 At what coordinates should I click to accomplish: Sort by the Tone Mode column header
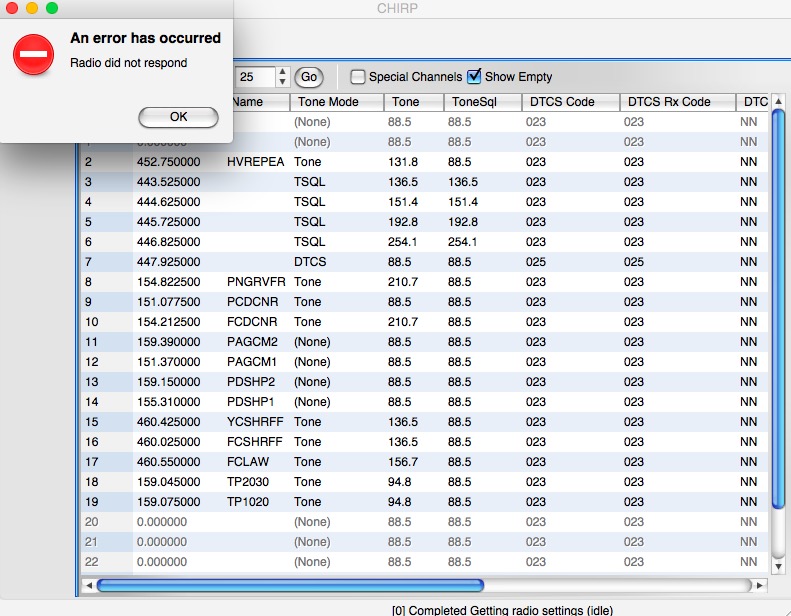(x=336, y=102)
